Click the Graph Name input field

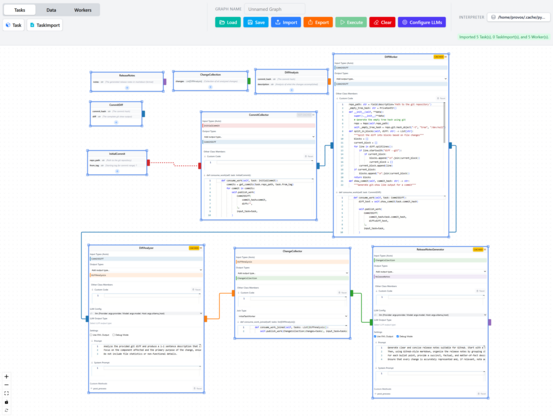point(275,9)
